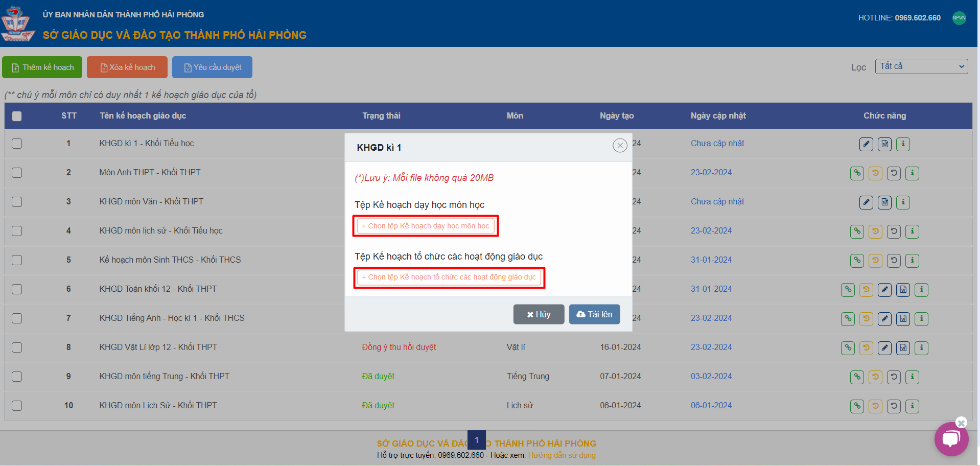Choose file for Kế hoạch dạy học môn học
Viewport: 980px width, 466px height.
(x=426, y=226)
